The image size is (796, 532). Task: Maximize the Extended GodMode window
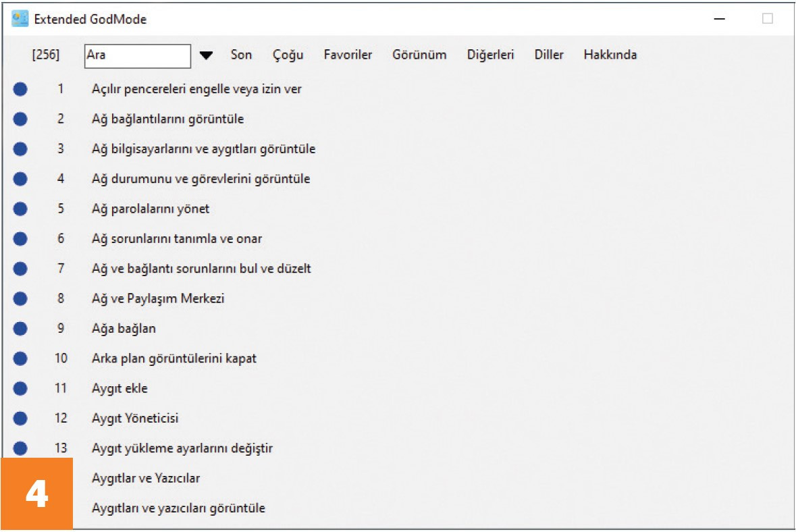point(768,19)
